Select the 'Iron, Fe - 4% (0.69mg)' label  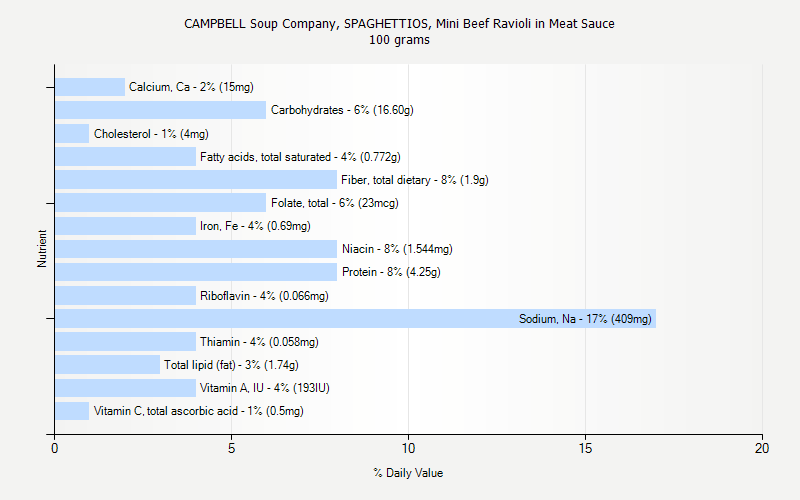pos(255,226)
